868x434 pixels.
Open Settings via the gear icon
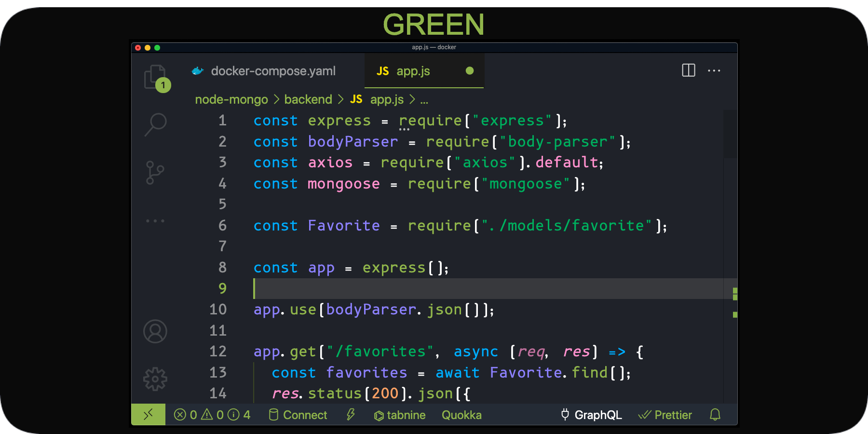155,379
